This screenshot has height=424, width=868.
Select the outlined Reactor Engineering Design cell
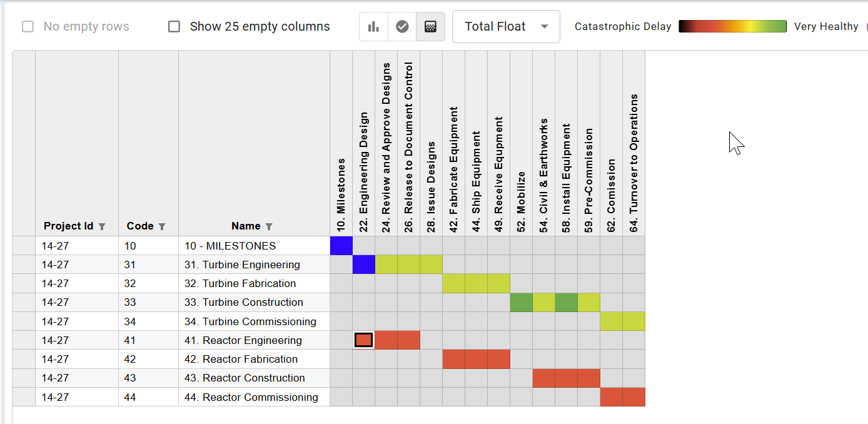[x=363, y=340]
